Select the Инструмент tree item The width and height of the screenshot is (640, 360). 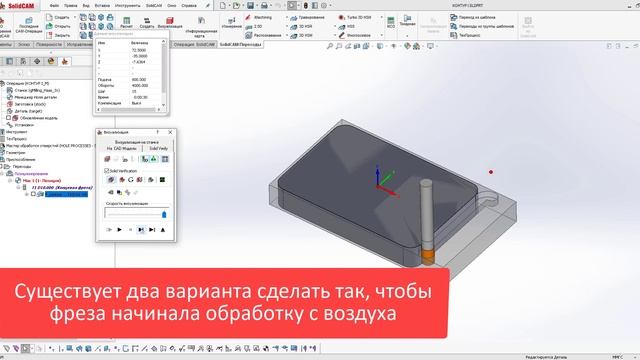click(16, 131)
